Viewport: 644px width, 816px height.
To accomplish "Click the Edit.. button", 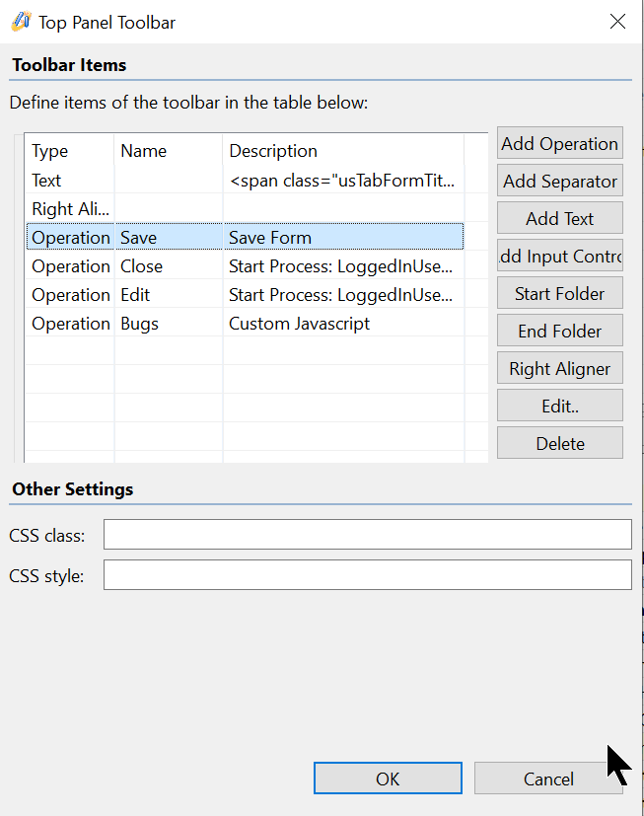I will click(x=560, y=406).
